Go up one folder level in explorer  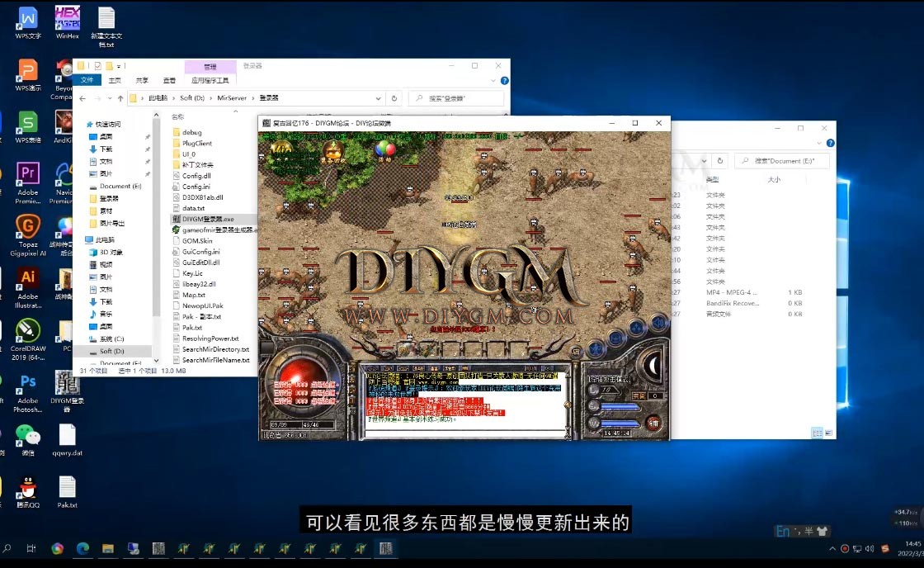tap(120, 98)
